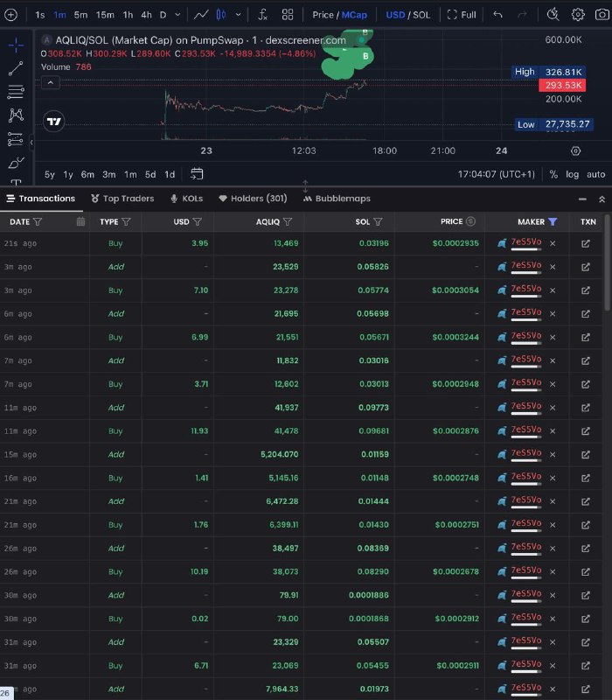
Task: Open chart settings gear at top
Action: [x=578, y=15]
